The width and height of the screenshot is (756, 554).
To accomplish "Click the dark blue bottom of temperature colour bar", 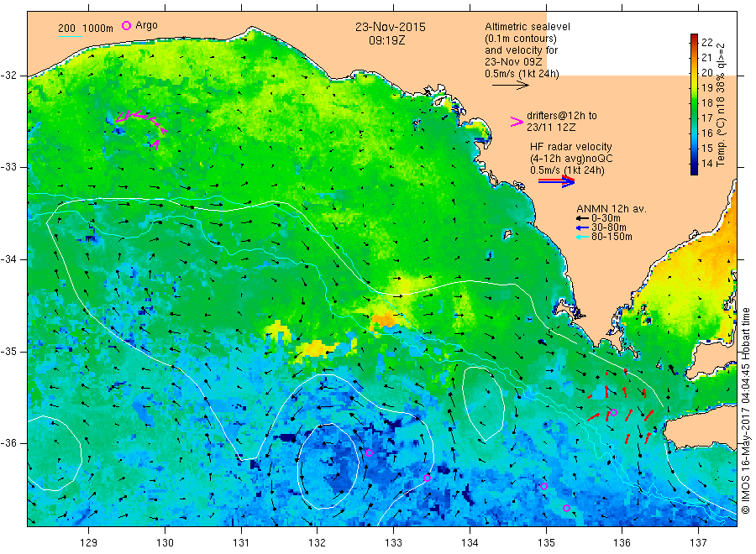I will point(694,169).
